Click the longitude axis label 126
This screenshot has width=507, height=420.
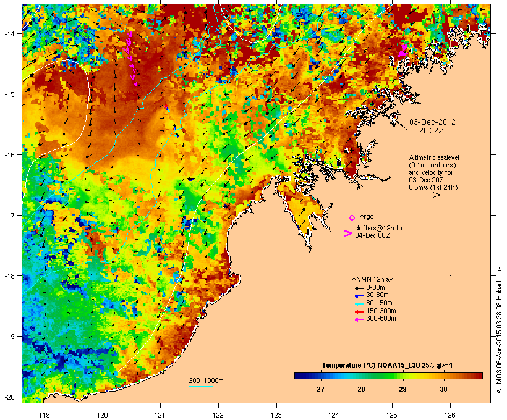point(450,415)
